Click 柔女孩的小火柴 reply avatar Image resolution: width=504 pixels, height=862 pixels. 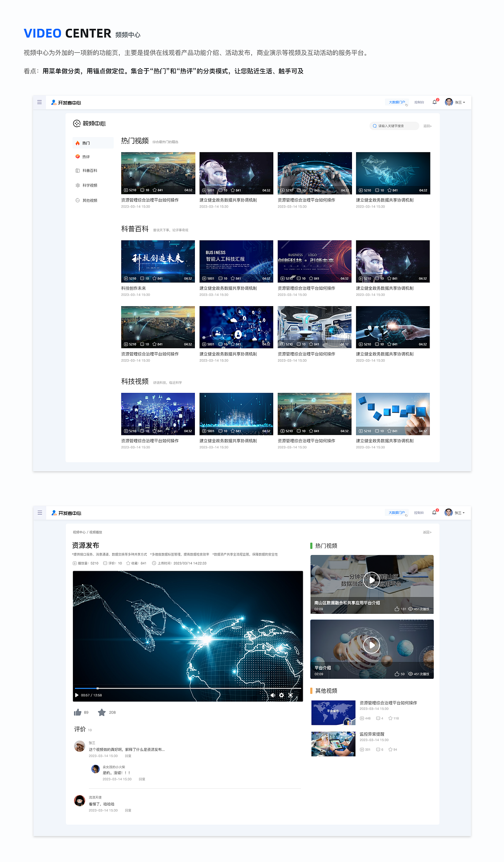pyautogui.click(x=95, y=769)
